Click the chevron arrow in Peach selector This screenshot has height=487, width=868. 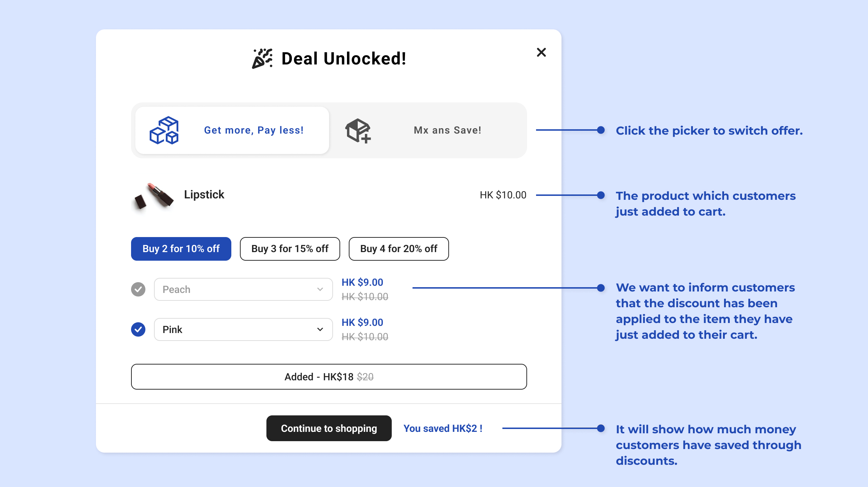(x=320, y=289)
